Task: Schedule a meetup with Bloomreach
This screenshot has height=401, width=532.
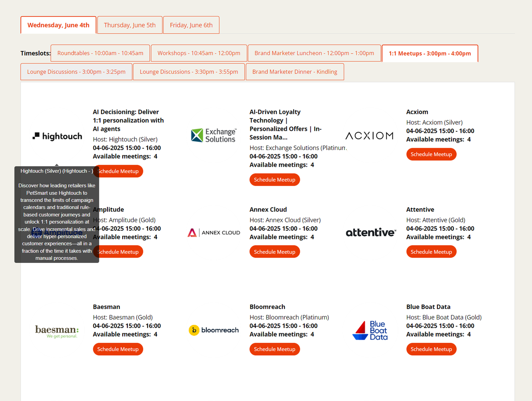Action: click(275, 349)
